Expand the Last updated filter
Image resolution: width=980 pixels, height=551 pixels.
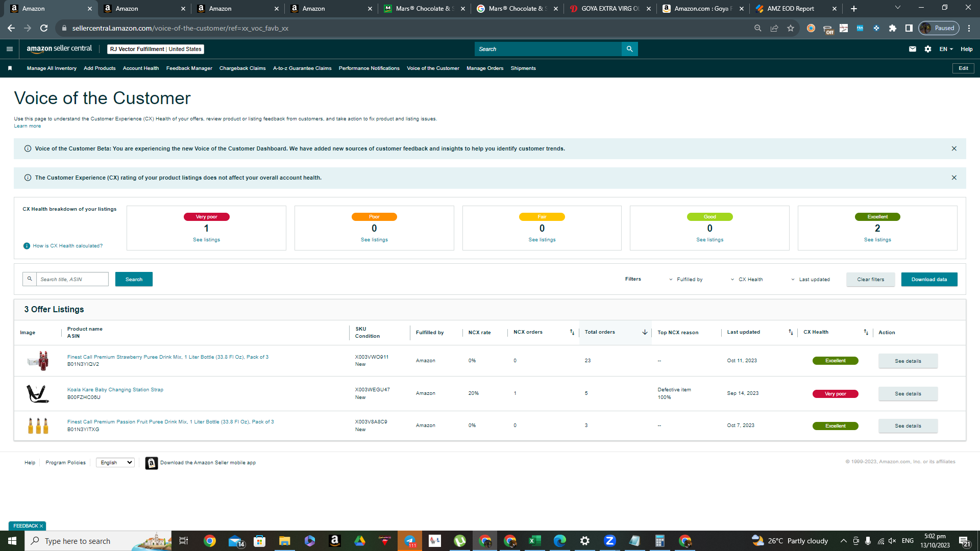[811, 280]
